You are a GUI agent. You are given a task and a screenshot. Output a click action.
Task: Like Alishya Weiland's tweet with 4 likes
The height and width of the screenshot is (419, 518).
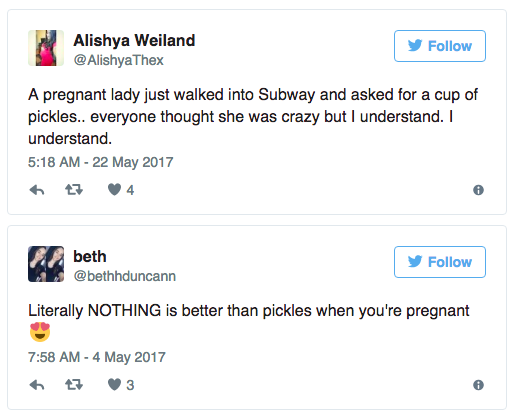pyautogui.click(x=114, y=189)
